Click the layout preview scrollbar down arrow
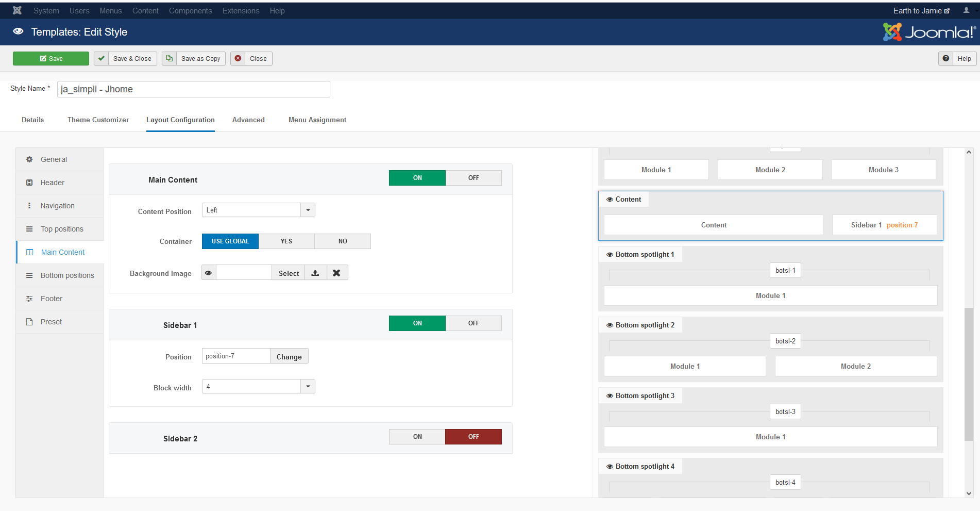The image size is (980, 511). tap(969, 493)
